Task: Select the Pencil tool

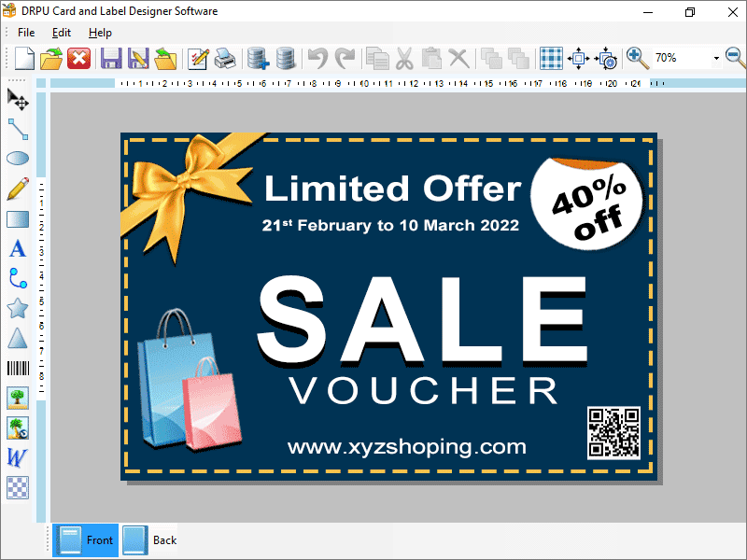Action: [x=18, y=189]
